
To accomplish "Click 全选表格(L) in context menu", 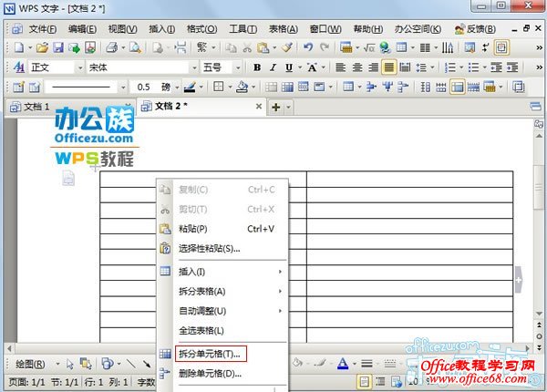I will tap(201, 330).
